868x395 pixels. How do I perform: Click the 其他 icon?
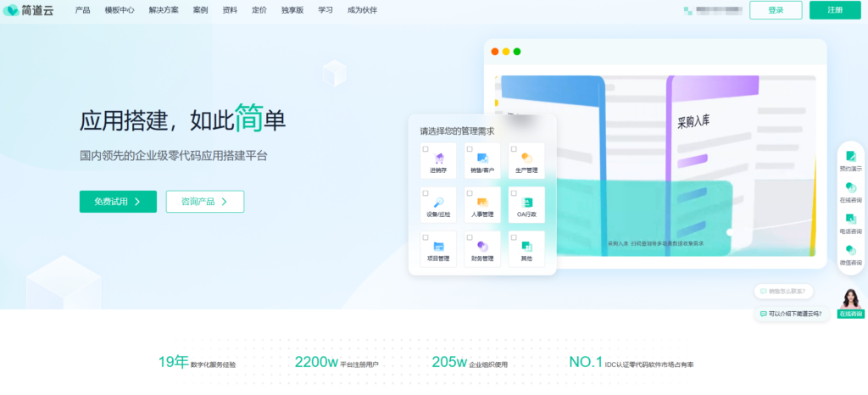coord(526,246)
